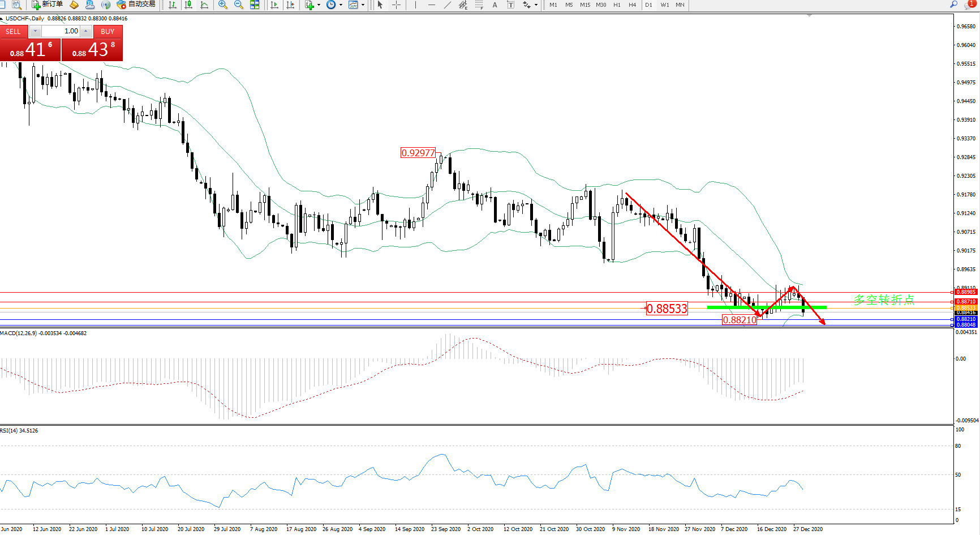The image size is (980, 535).
Task: Expand the periodicity clock dropdown arrow
Action: (x=341, y=5)
